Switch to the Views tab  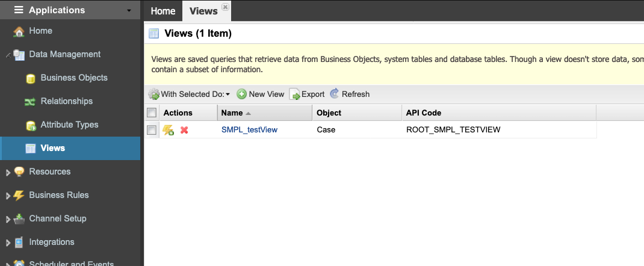coord(203,11)
